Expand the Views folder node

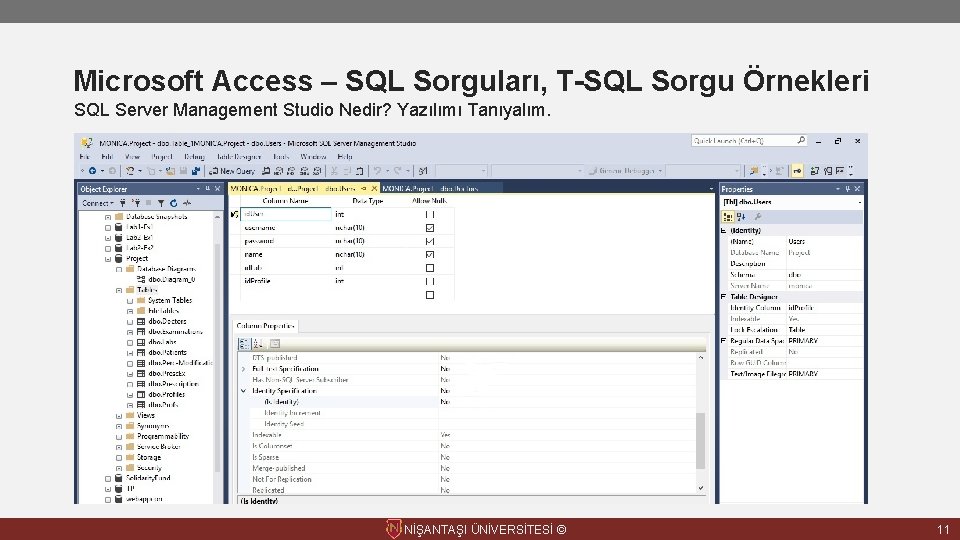click(x=119, y=416)
